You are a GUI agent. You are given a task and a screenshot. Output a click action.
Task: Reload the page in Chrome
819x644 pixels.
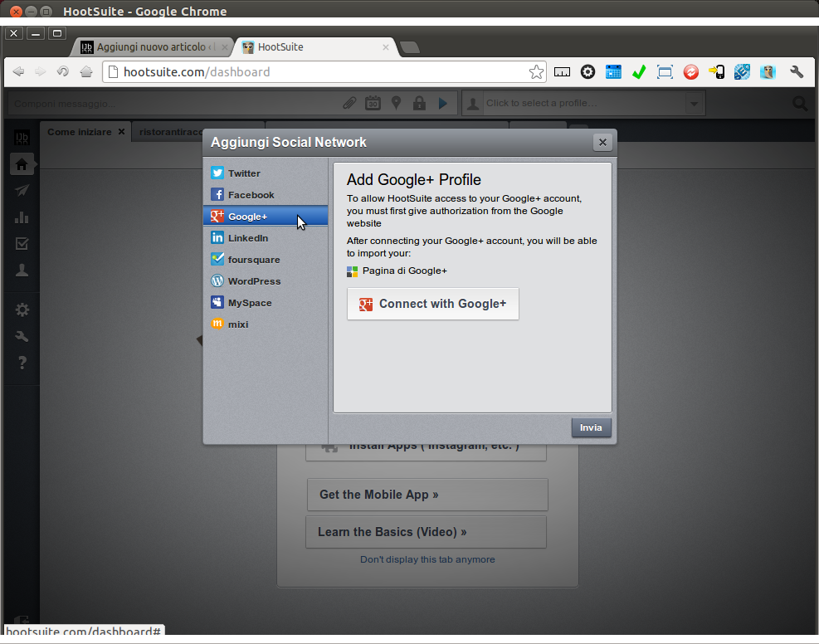(63, 71)
